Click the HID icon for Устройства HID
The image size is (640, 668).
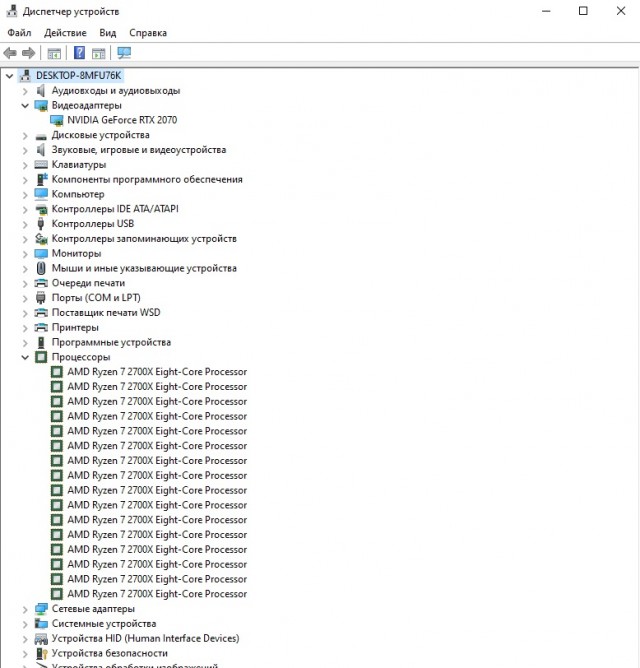41,639
